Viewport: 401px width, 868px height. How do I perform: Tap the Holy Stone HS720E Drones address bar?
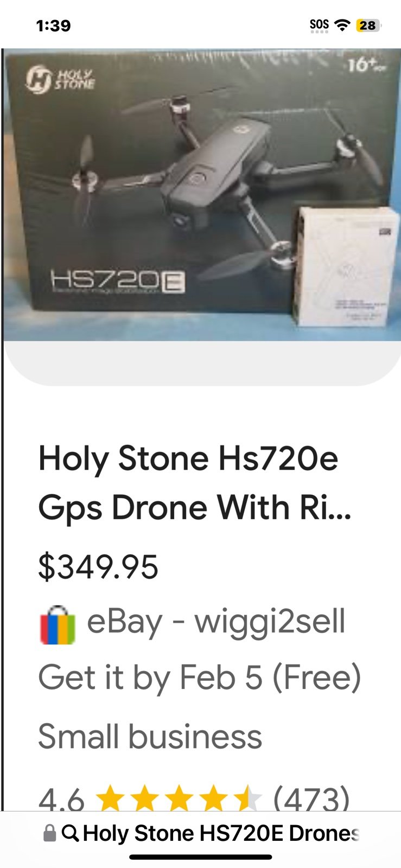(x=201, y=833)
